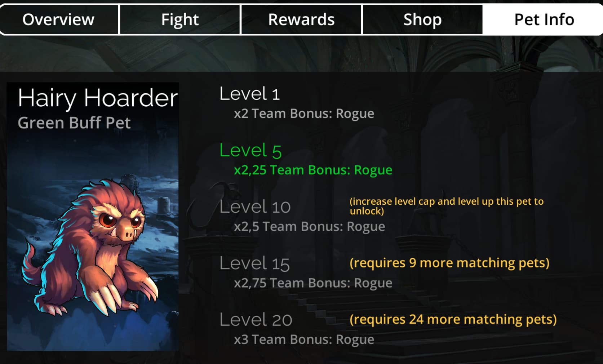Click x2,25 Team Bonus: Rogue text
This screenshot has height=364, width=603.
tap(313, 170)
